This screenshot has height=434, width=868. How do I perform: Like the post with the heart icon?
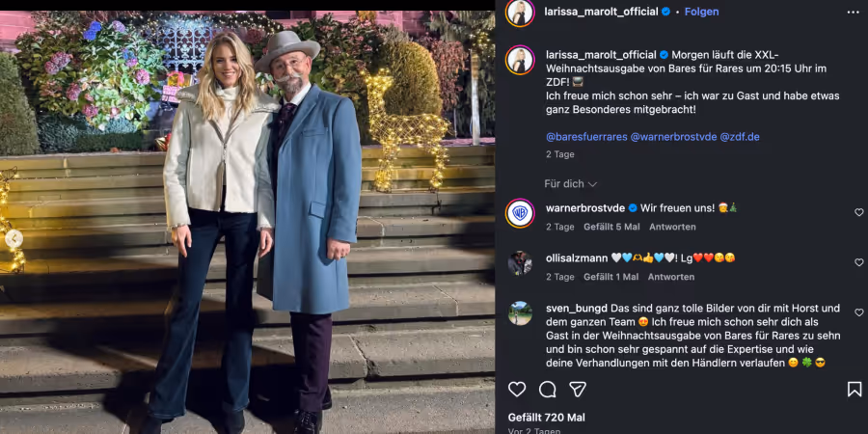pyautogui.click(x=517, y=390)
